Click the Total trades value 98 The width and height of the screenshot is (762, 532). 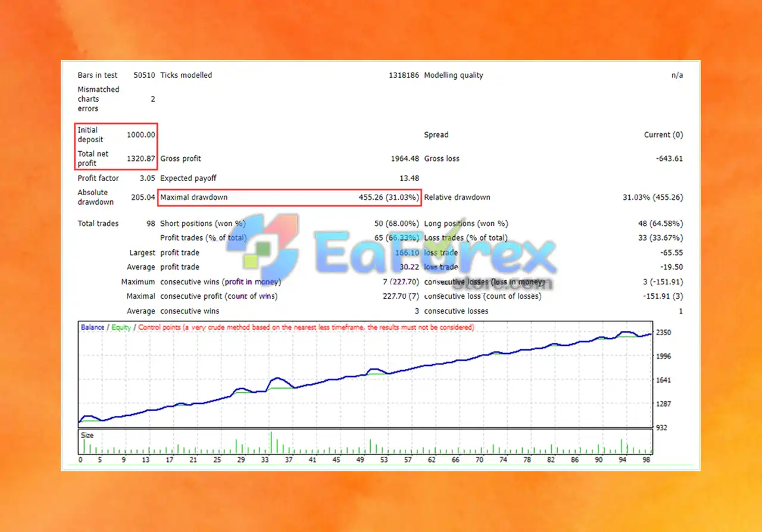coord(150,224)
